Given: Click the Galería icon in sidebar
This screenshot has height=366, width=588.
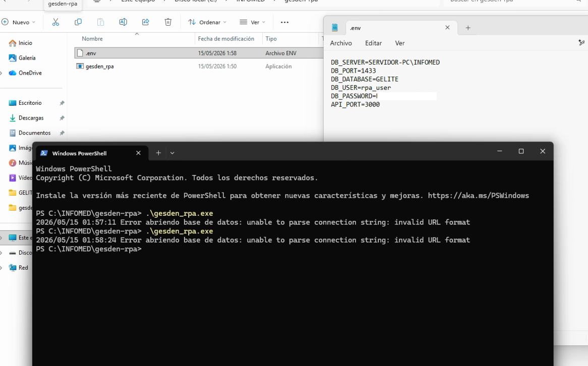Looking at the screenshot, I should (13, 58).
